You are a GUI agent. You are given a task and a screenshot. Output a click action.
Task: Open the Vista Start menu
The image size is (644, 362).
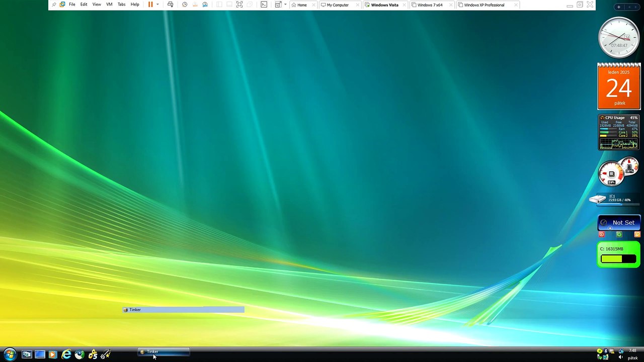[x=10, y=354]
